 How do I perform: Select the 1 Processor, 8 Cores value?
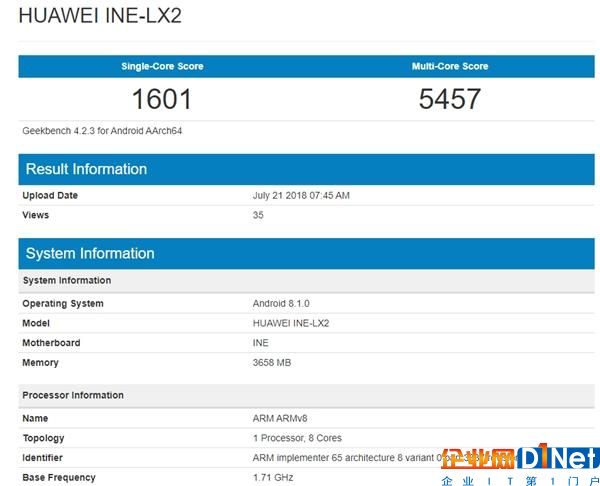coord(297,438)
